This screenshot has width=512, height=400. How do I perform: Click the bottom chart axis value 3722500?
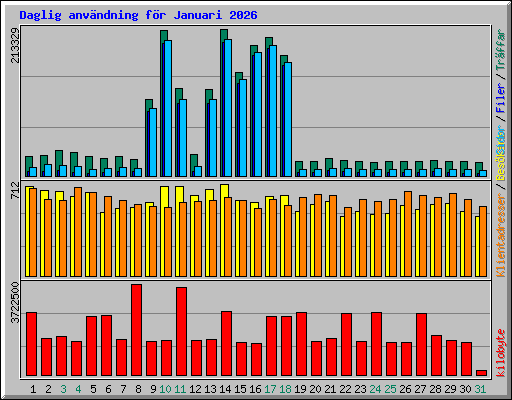point(15,303)
